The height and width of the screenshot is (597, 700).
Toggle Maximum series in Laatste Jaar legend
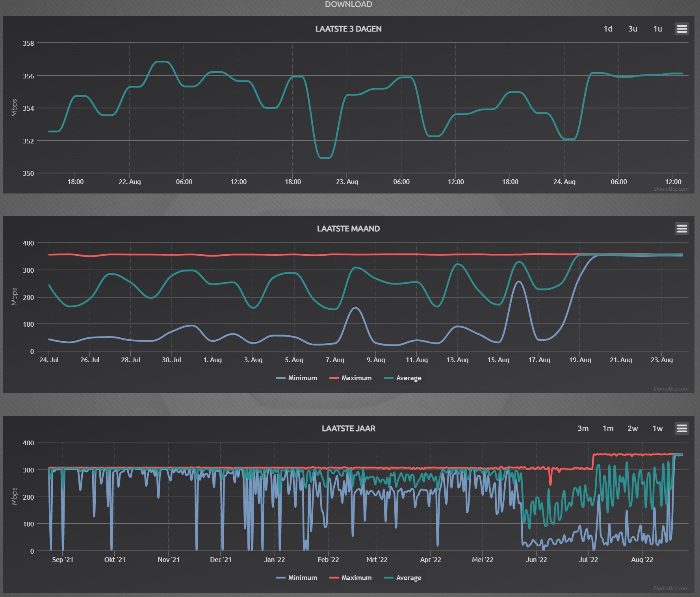[x=351, y=578]
